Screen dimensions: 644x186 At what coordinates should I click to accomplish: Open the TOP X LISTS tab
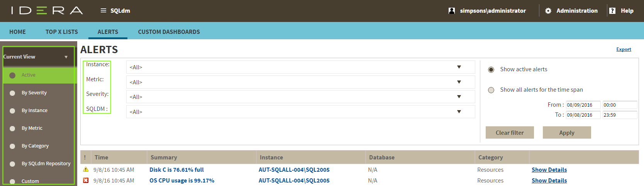pos(62,32)
